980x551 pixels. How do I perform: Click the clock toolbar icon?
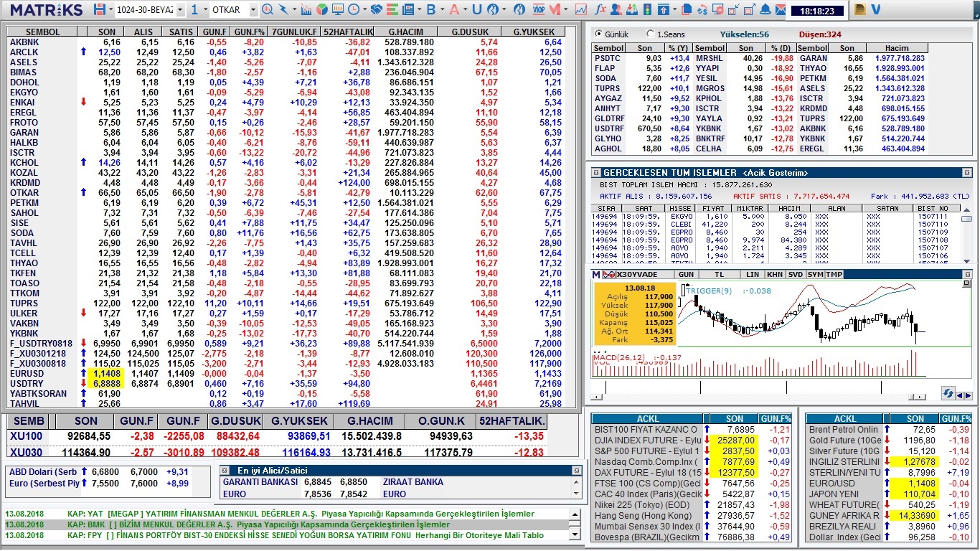354,9
